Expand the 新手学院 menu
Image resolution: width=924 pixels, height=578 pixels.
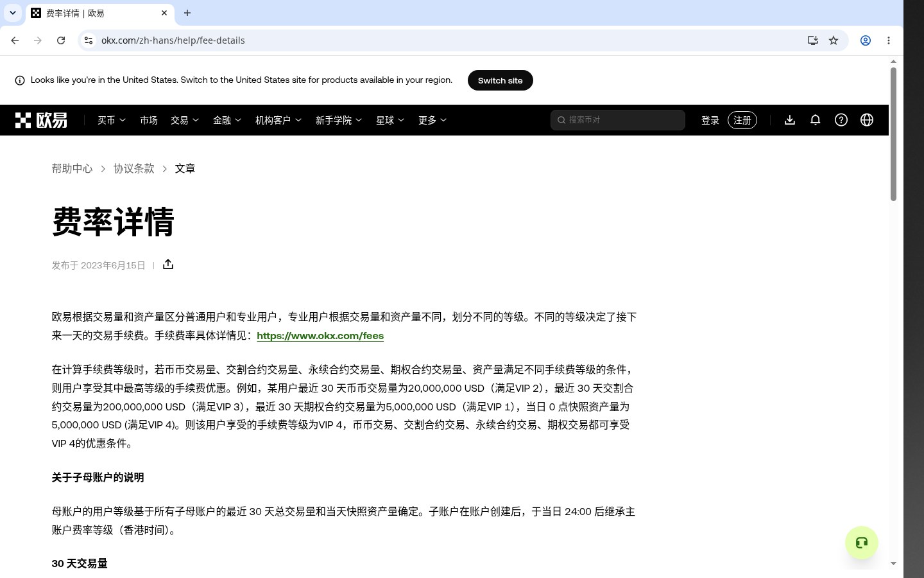[339, 120]
